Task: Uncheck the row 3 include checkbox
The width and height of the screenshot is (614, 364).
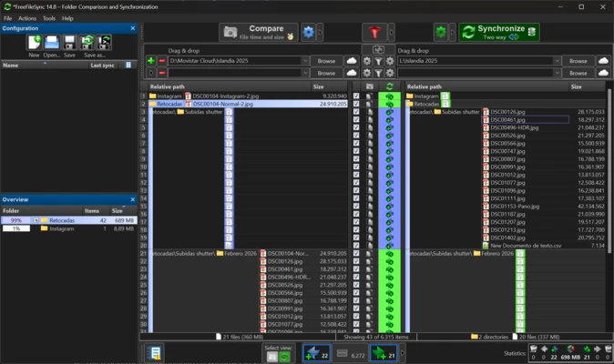Action: coord(356,111)
